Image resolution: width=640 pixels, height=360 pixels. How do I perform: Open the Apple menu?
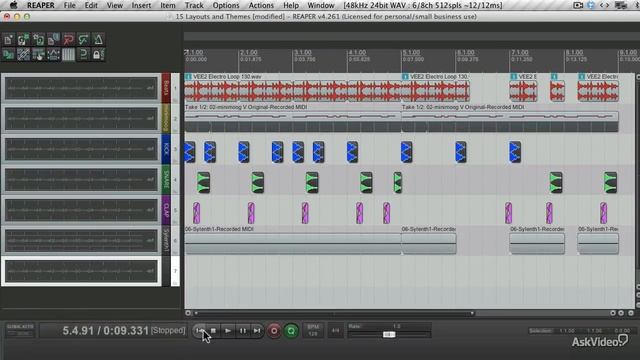coord(13,5)
